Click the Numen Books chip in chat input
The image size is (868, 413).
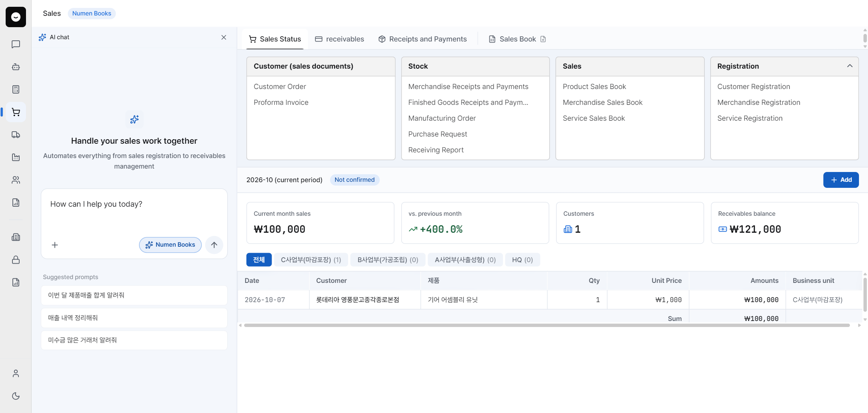pyautogui.click(x=170, y=245)
